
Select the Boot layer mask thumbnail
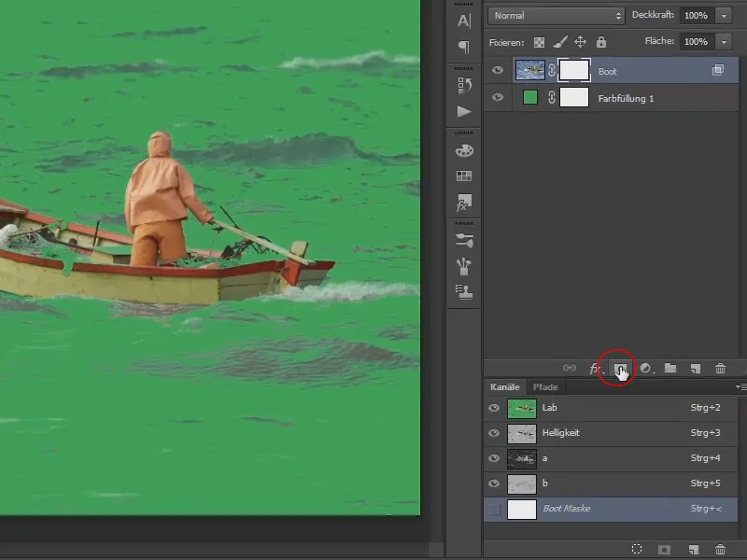(574, 71)
